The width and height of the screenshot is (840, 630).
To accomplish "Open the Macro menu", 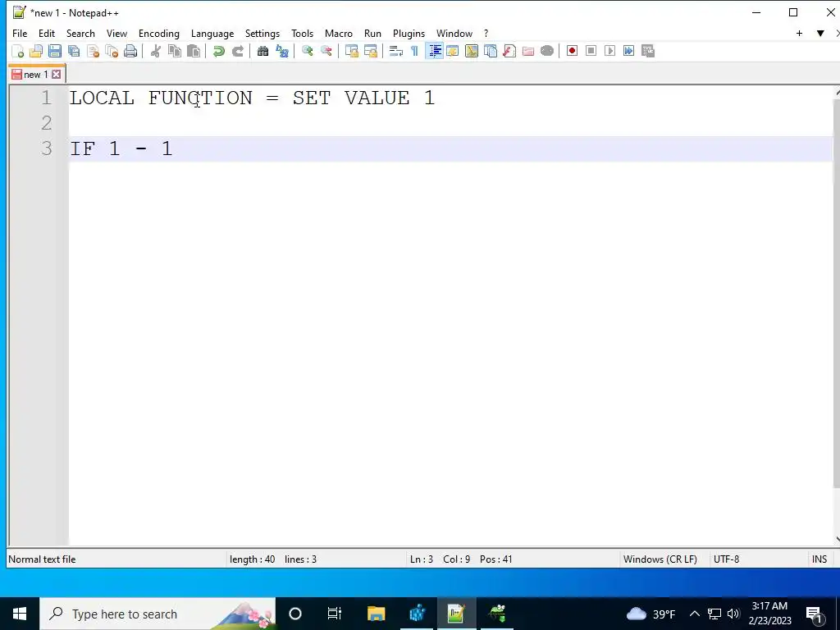I will pos(339,33).
